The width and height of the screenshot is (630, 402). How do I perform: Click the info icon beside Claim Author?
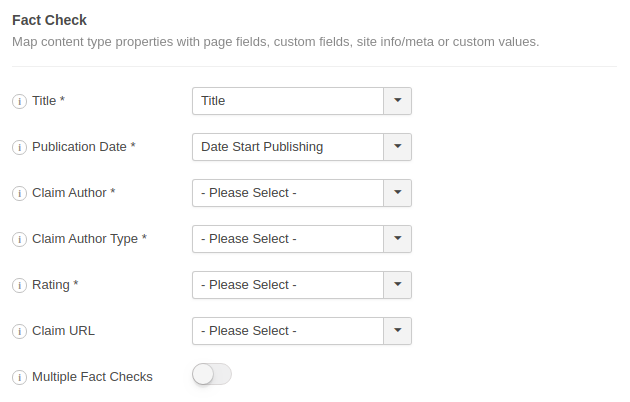[19, 193]
